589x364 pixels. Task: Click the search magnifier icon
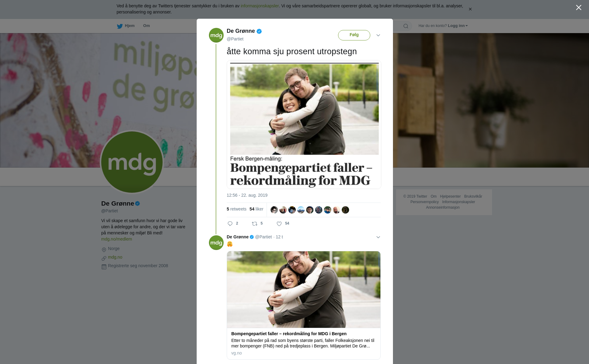(406, 26)
